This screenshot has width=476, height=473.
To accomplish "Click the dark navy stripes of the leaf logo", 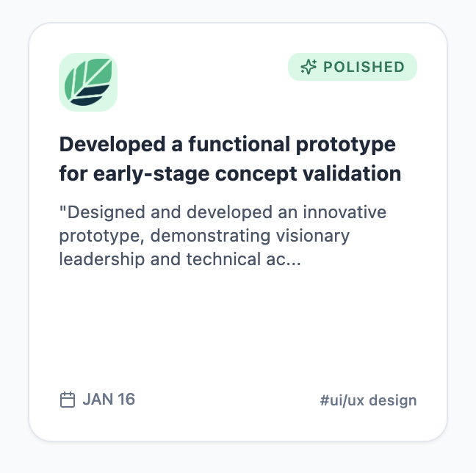I will (88, 95).
